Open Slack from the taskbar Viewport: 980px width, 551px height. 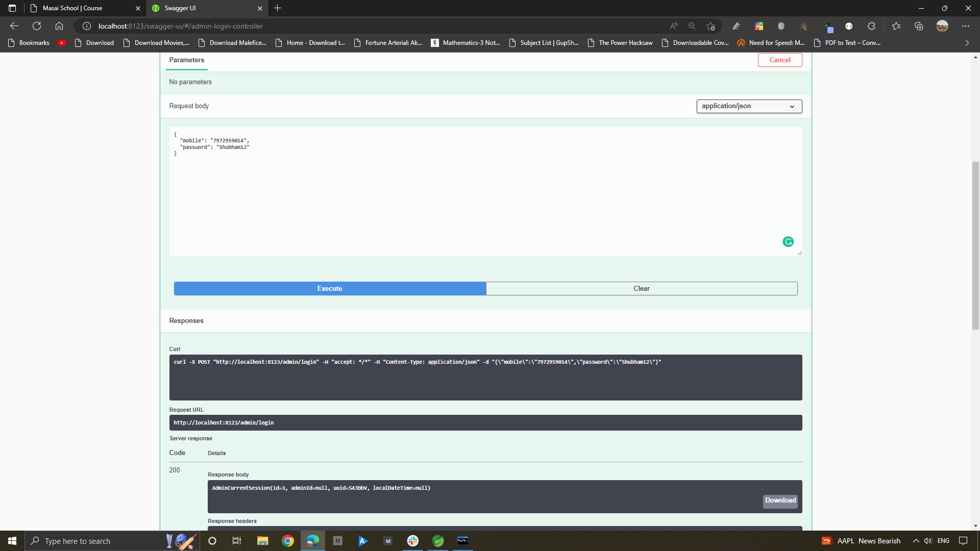(412, 541)
